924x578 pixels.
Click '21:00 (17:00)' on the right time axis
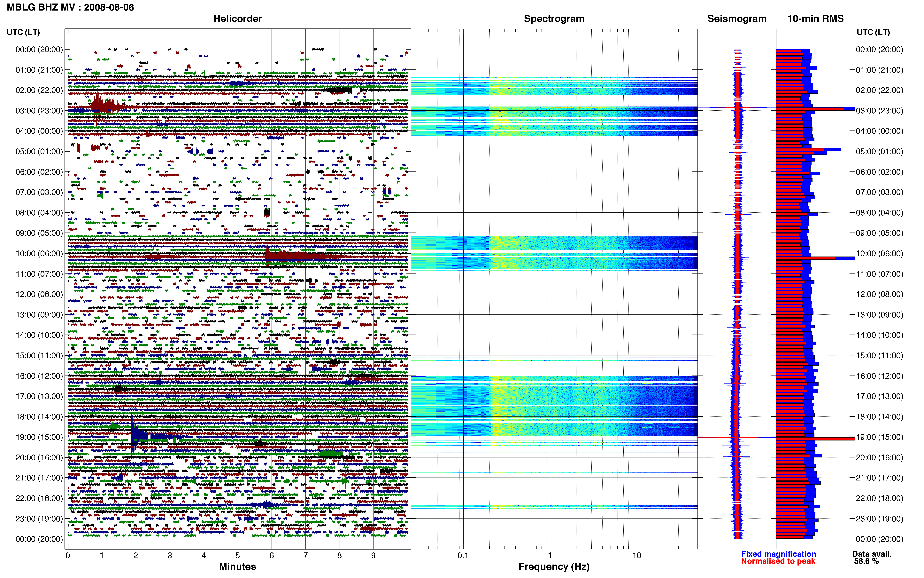tap(879, 478)
